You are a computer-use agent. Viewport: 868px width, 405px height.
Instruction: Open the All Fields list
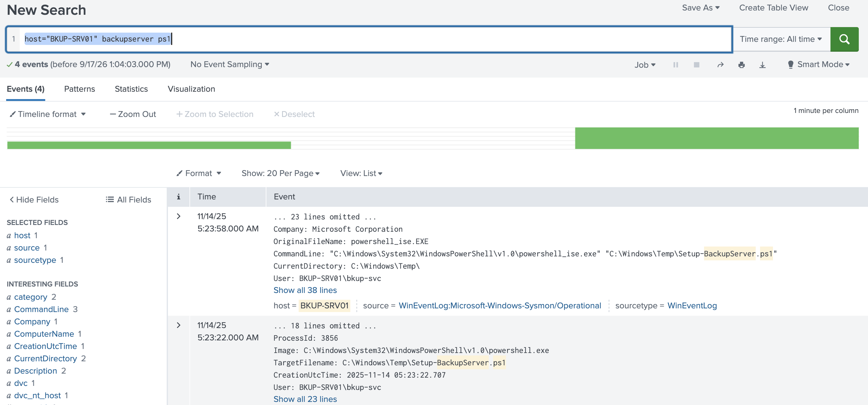[x=128, y=200]
